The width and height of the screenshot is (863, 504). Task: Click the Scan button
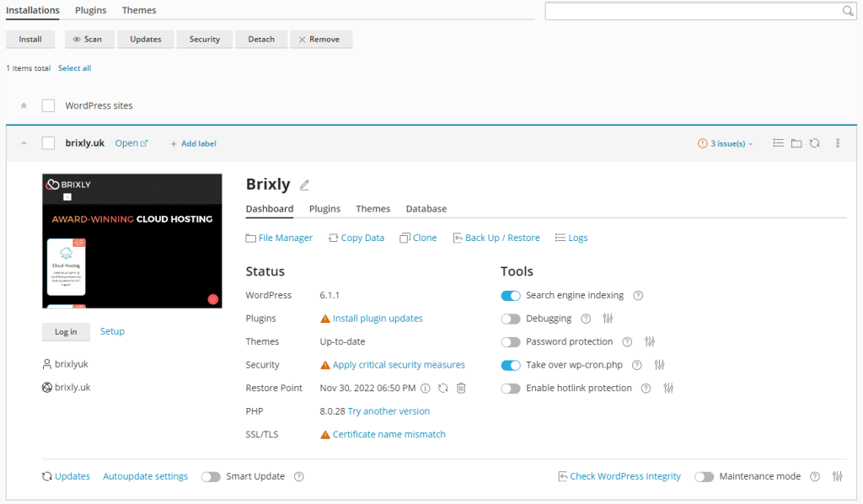click(x=89, y=39)
